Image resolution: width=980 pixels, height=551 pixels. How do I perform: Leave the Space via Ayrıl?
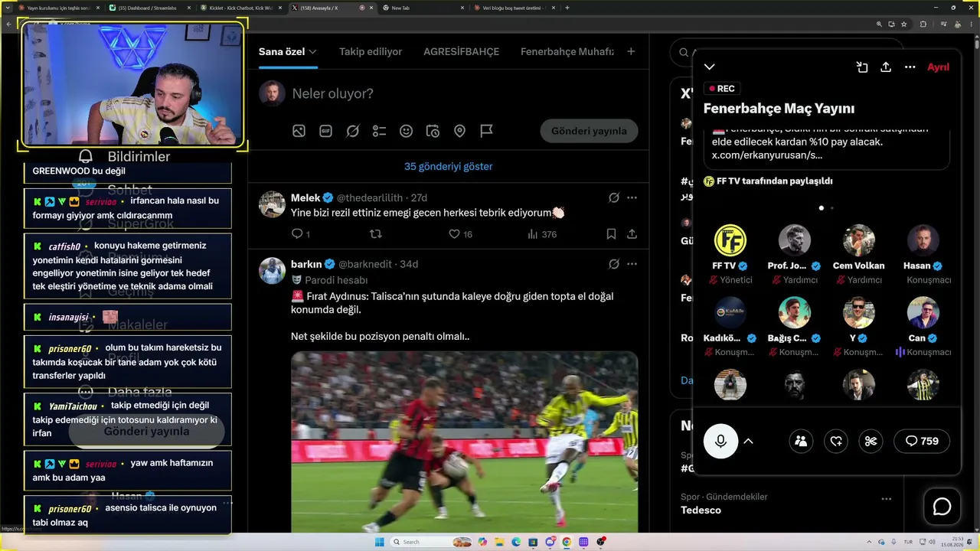point(938,67)
